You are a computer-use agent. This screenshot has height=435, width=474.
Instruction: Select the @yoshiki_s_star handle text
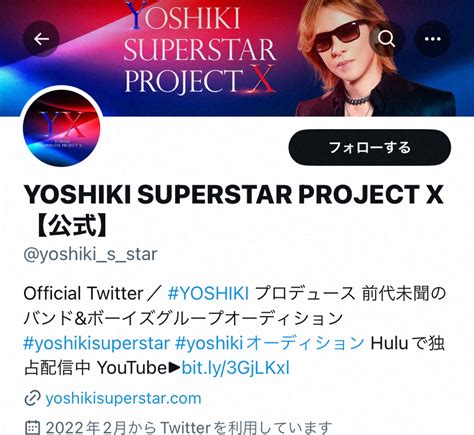click(90, 255)
